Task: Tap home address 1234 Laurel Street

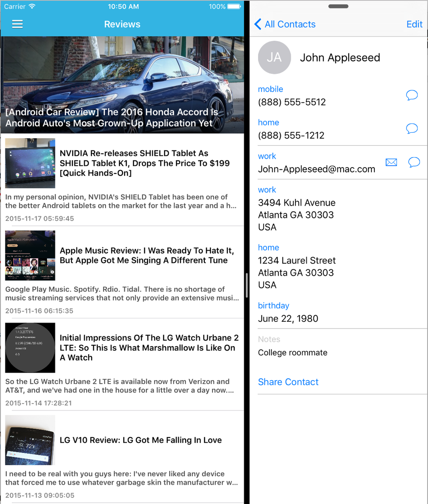Action: (297, 273)
